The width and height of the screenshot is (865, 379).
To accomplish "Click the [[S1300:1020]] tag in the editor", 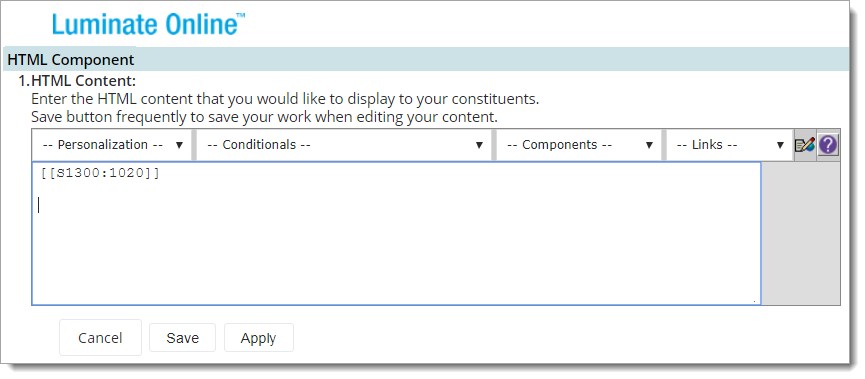I will tap(100, 173).
